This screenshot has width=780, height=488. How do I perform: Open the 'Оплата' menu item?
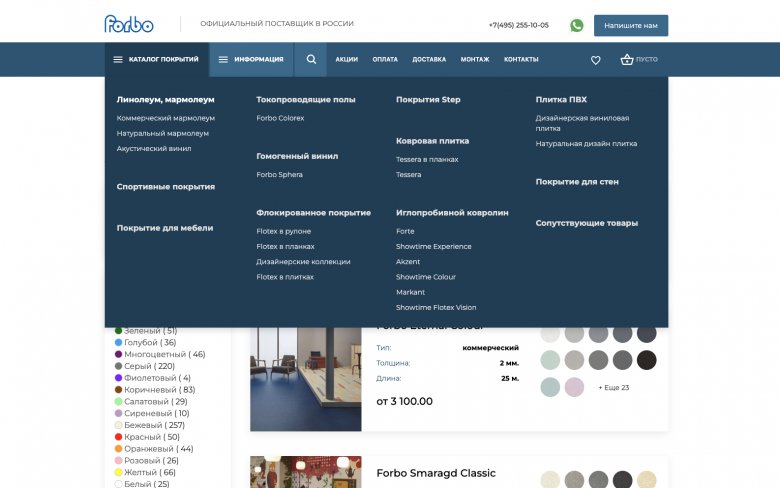click(x=385, y=59)
